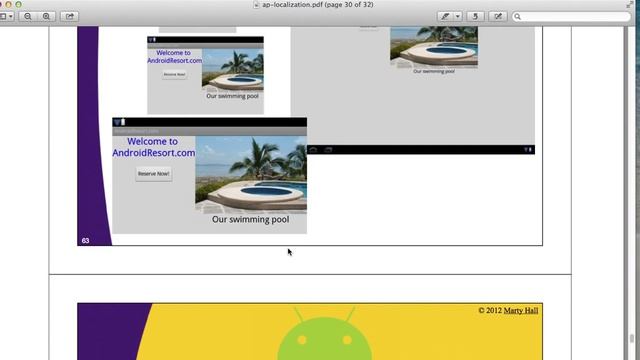Click the tablet 'Our swimming pool' caption
This screenshot has width=640, height=360.
[434, 71]
